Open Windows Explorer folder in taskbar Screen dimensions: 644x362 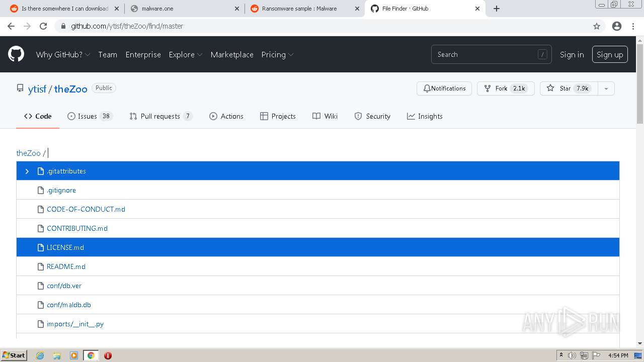coord(57,355)
